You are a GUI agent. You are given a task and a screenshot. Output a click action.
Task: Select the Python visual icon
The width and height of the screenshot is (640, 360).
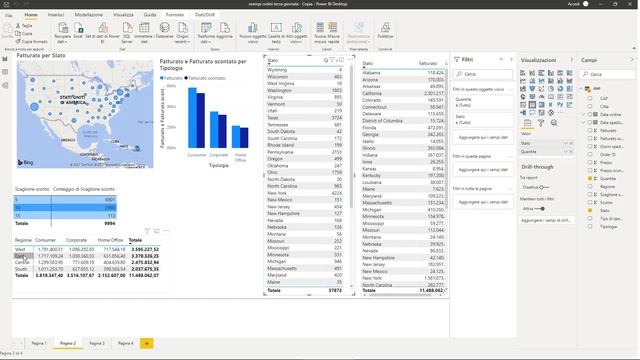click(560, 104)
